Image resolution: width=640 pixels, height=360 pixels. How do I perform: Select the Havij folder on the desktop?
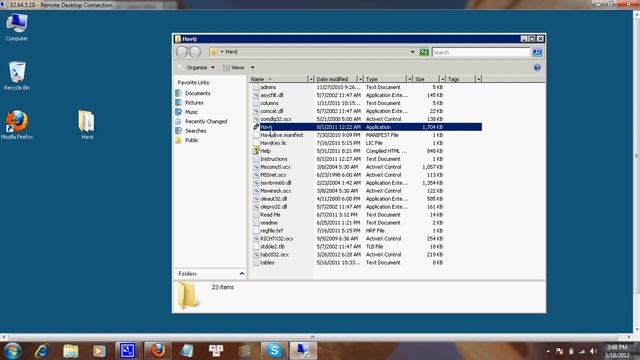click(87, 125)
